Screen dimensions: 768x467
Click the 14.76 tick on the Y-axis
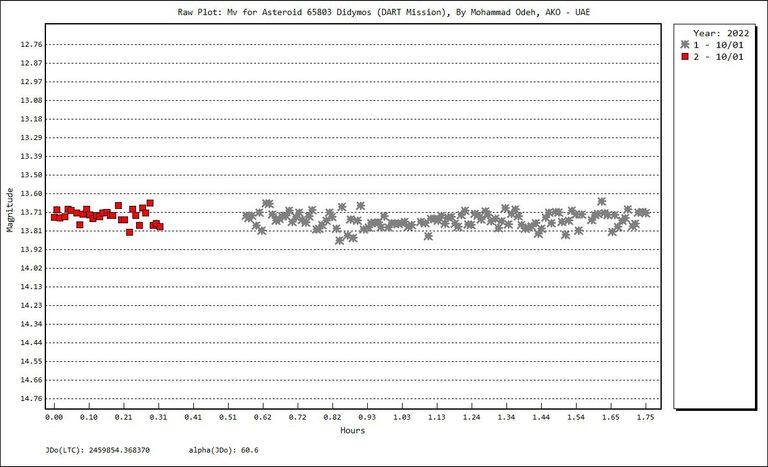coord(31,398)
